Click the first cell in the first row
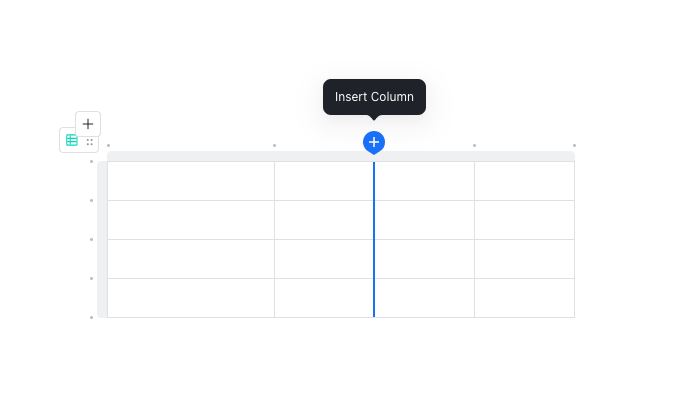Screen dimensions: 700x401 (x=190, y=181)
